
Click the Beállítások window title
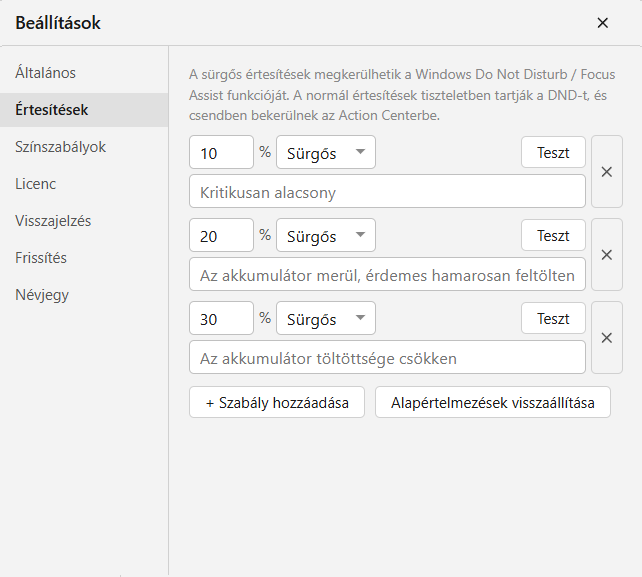pos(58,23)
